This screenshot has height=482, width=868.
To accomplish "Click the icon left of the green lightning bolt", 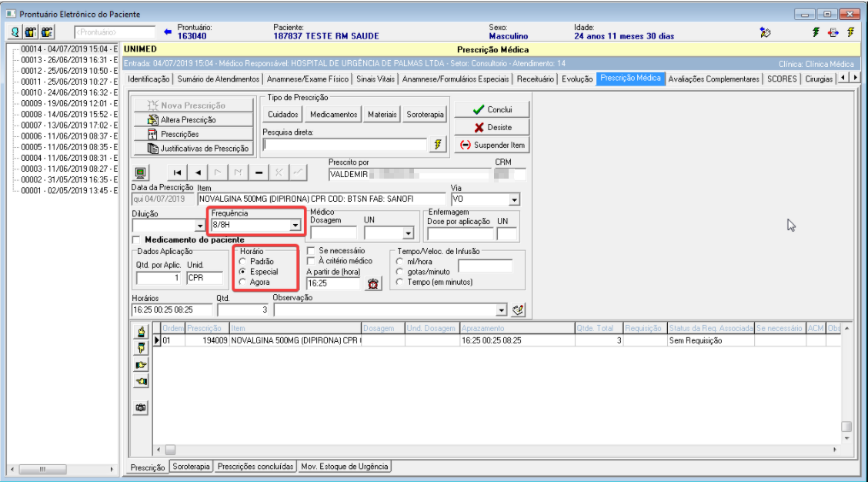I will pyautogui.click(x=766, y=32).
